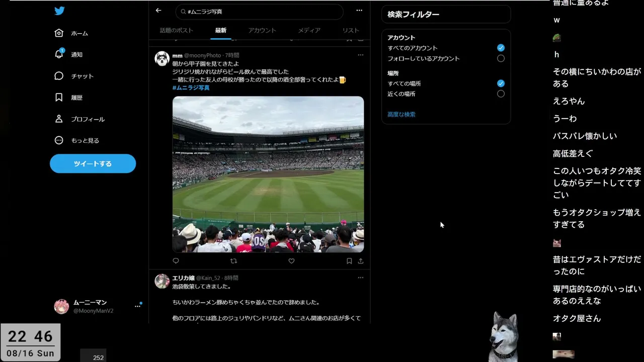Click chat comment 昔はエヴァストアだけだったのに
This screenshot has height=362, width=644.
[x=597, y=265]
